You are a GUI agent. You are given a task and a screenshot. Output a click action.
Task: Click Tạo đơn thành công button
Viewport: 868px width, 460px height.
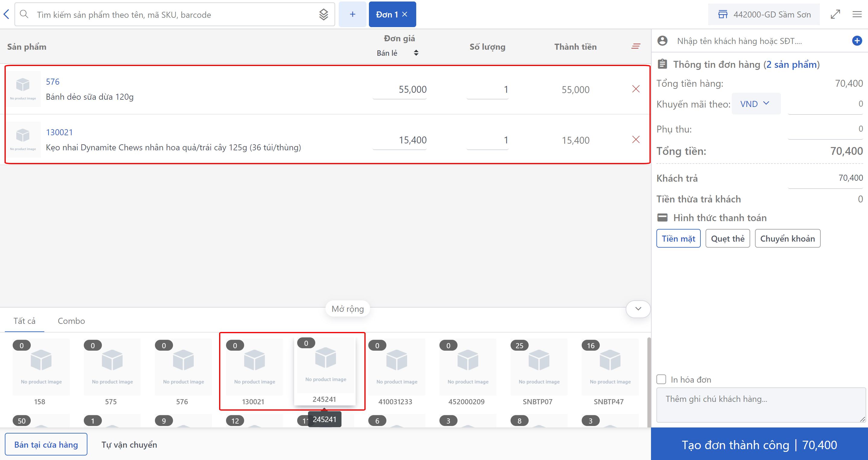pos(759,445)
